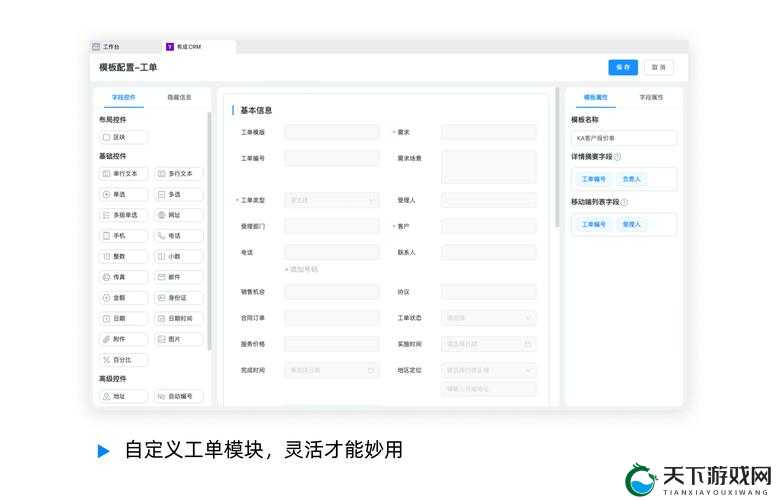The height and width of the screenshot is (500, 778).
Task: Add a 身份证 control
Action: coord(179,298)
